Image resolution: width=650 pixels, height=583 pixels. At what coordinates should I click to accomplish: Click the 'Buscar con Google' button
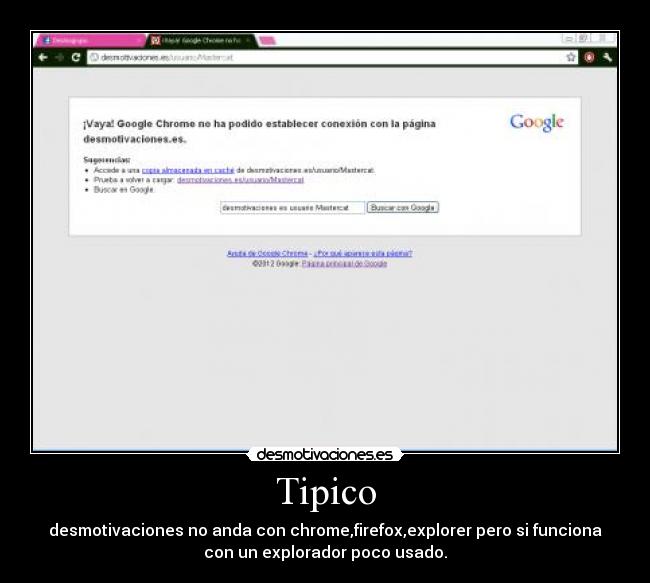(x=403, y=207)
